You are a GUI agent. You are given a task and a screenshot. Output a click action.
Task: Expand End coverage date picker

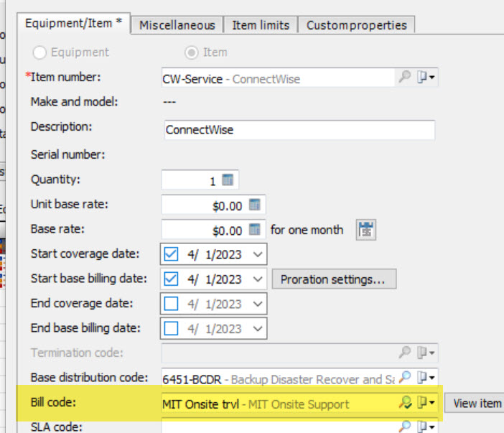pyautogui.click(x=258, y=304)
